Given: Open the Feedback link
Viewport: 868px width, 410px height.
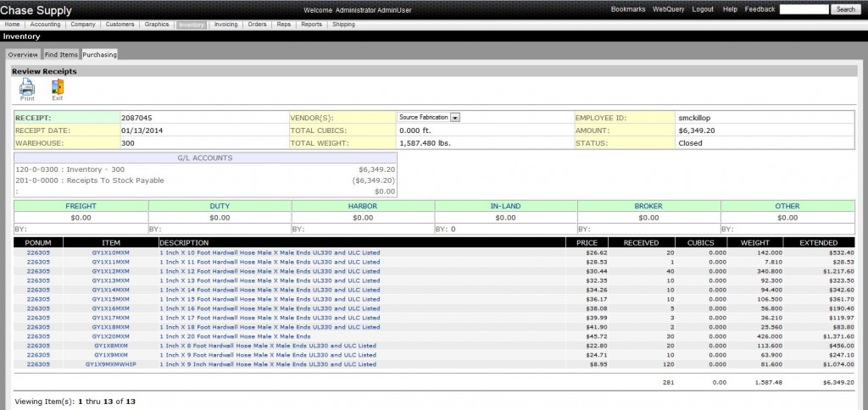Looking at the screenshot, I should pyautogui.click(x=760, y=9).
